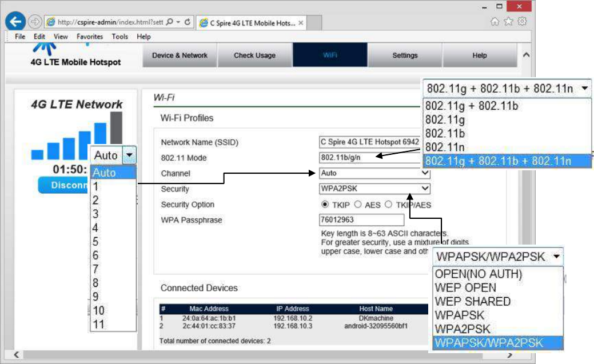Screen dimensions: 594x364
Task: Close the C Spire 4G LTE browser tab
Action: pyautogui.click(x=301, y=23)
